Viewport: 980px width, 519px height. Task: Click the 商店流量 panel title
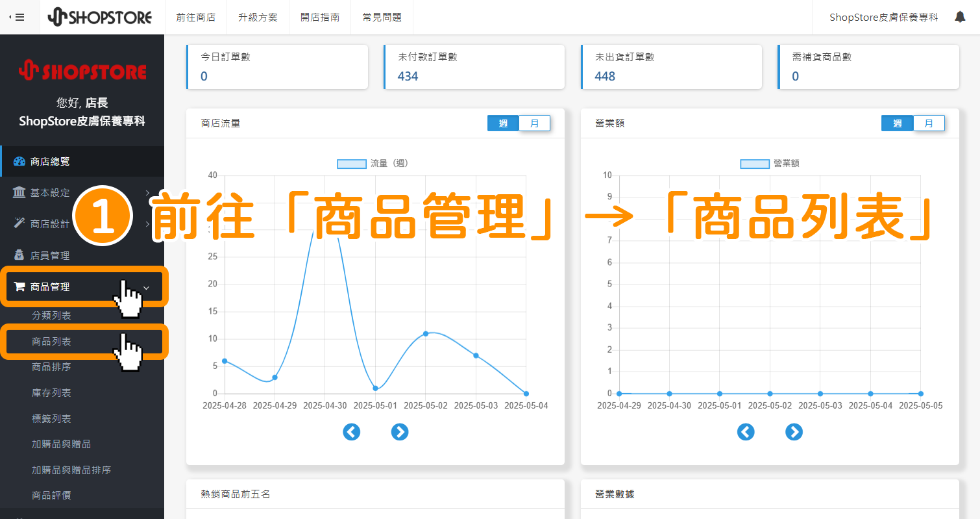pos(221,123)
